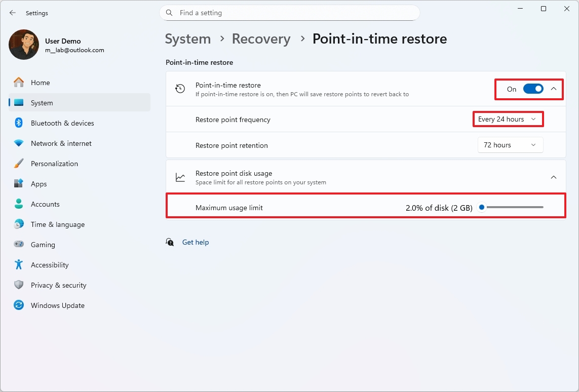Click the Windows Update icon

point(19,305)
